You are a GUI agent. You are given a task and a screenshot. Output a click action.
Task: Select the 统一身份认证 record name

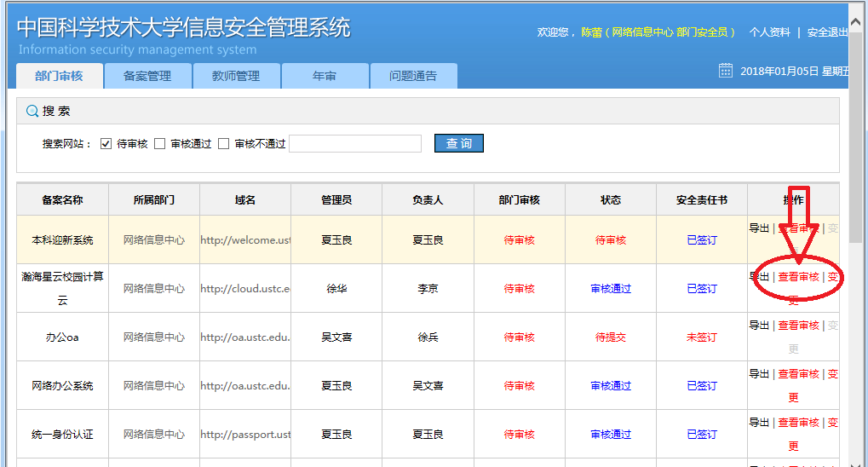(x=62, y=435)
